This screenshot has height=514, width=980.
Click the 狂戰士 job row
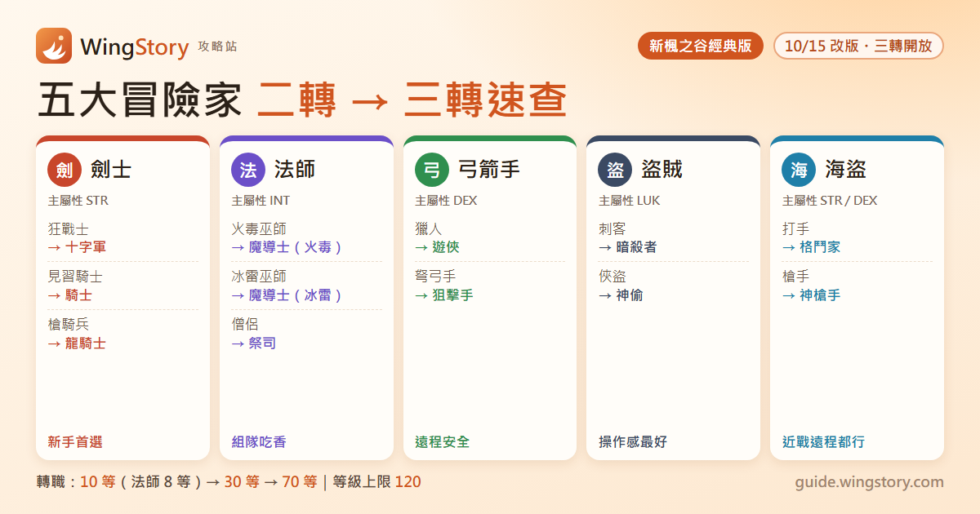click(68, 229)
